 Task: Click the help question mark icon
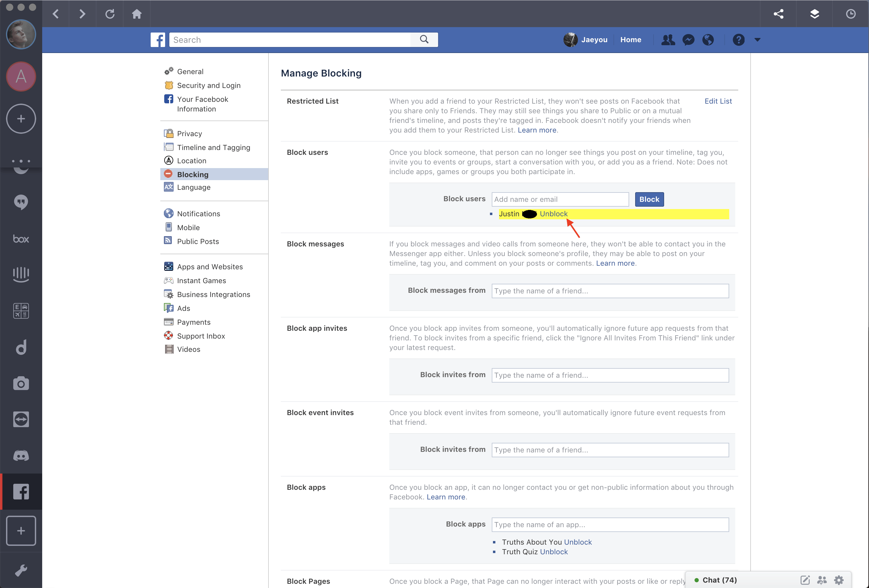pos(739,39)
